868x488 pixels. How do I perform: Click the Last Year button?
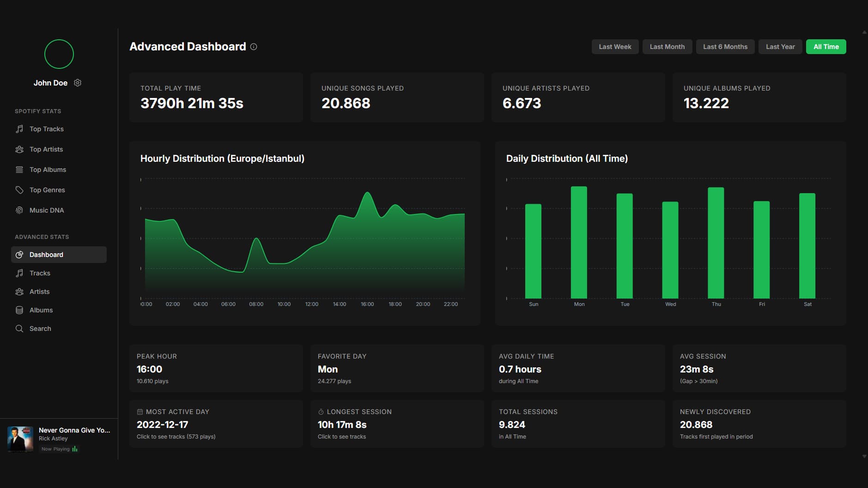(x=780, y=47)
